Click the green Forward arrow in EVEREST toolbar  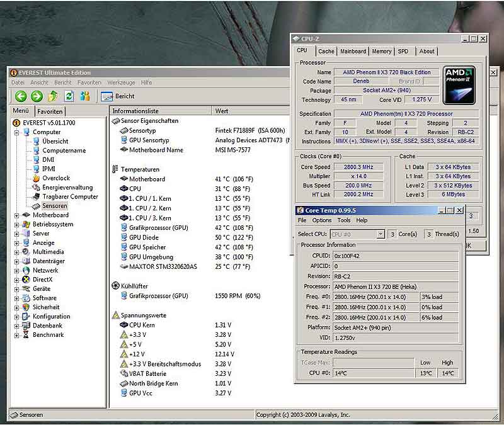click(37, 96)
